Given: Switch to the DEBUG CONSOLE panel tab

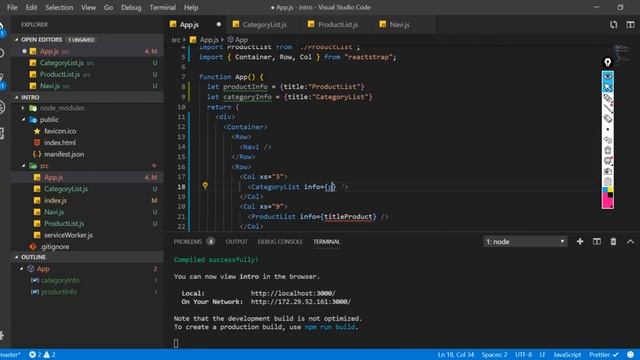Looking at the screenshot, I should (280, 242).
